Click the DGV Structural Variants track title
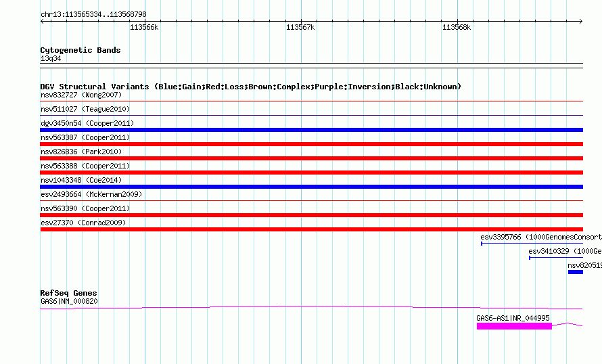The height and width of the screenshot is (364, 602). [x=250, y=87]
